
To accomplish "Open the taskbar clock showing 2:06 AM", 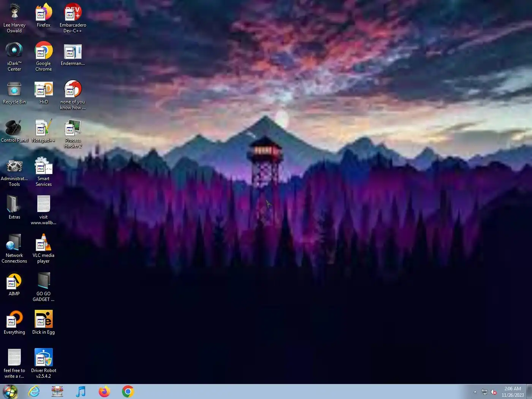I will (513, 392).
